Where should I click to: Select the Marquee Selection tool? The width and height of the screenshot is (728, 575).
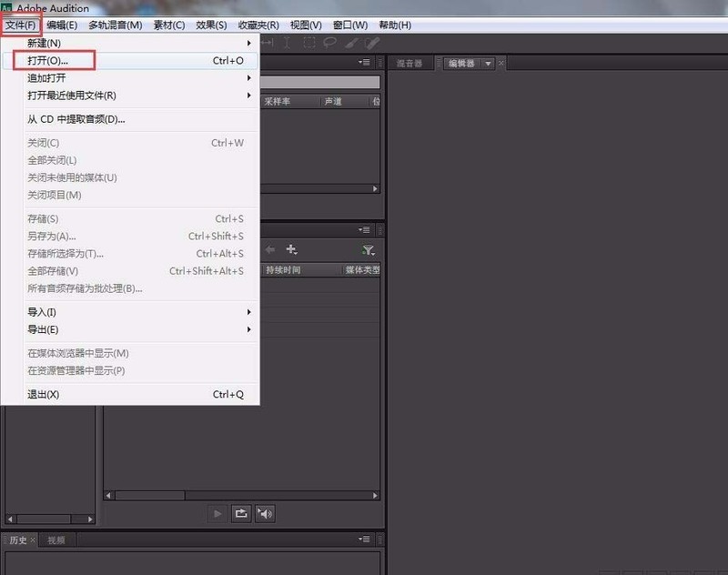[x=309, y=42]
